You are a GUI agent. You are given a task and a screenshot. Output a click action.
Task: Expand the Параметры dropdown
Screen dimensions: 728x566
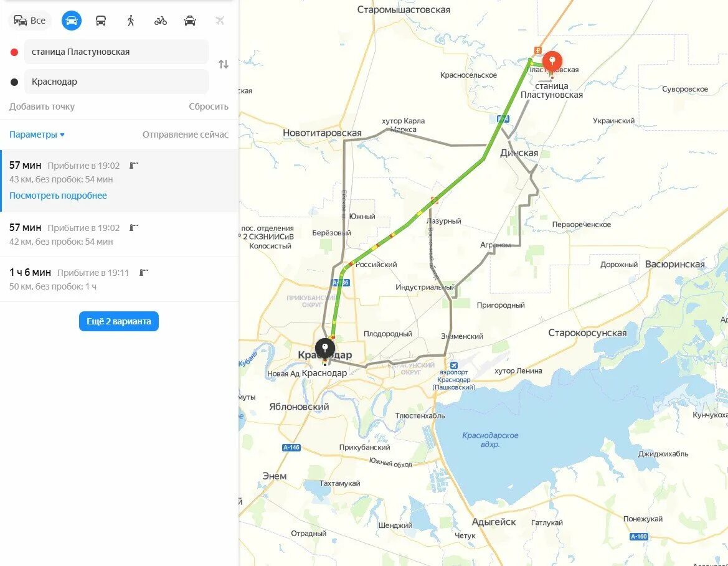tap(37, 134)
